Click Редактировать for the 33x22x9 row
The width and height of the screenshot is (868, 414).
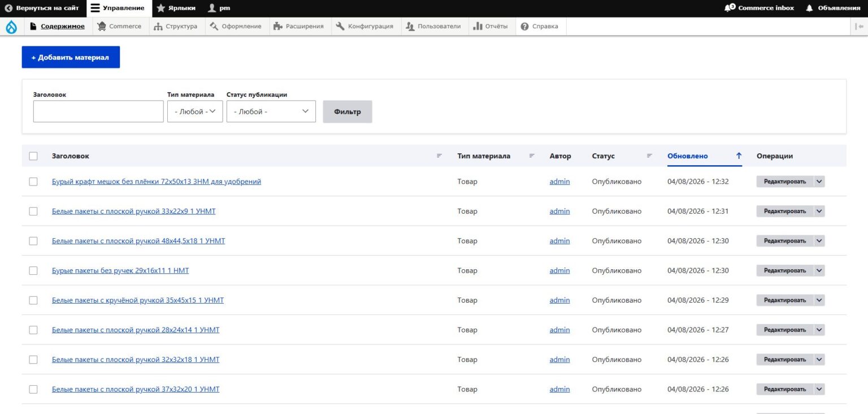pos(785,211)
